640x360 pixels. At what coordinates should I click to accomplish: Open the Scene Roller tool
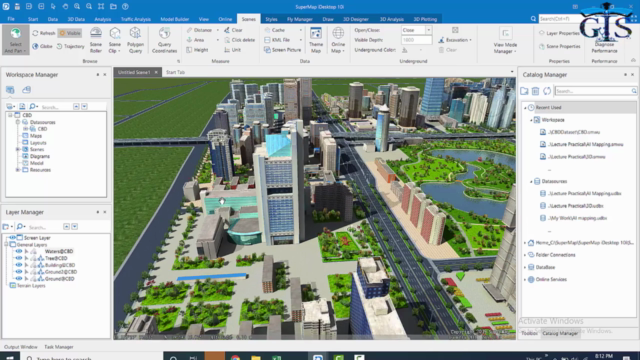pyautogui.click(x=96, y=40)
